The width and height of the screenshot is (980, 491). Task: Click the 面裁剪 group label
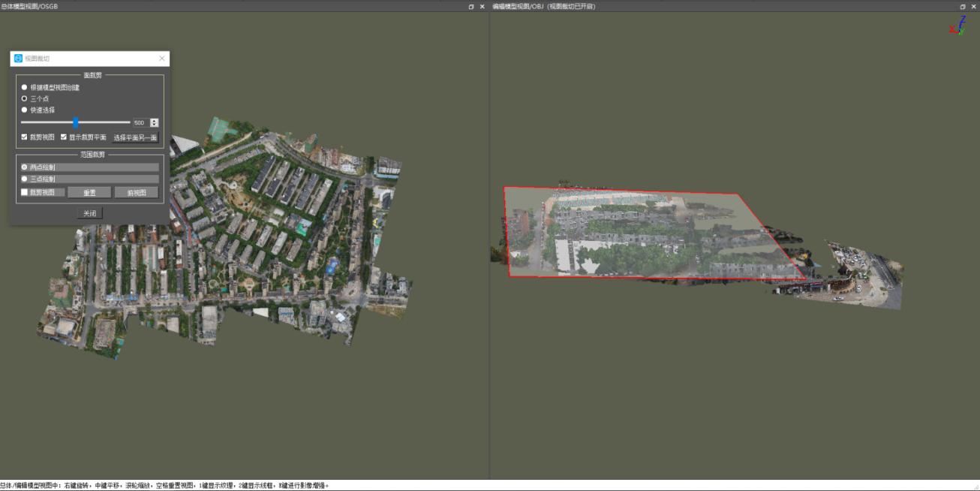[93, 75]
